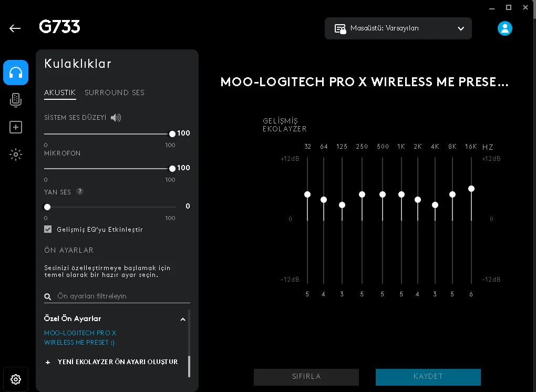Click the 16K equalizer band handle
Image resolution: width=536 pixels, height=392 pixels.
click(471, 189)
